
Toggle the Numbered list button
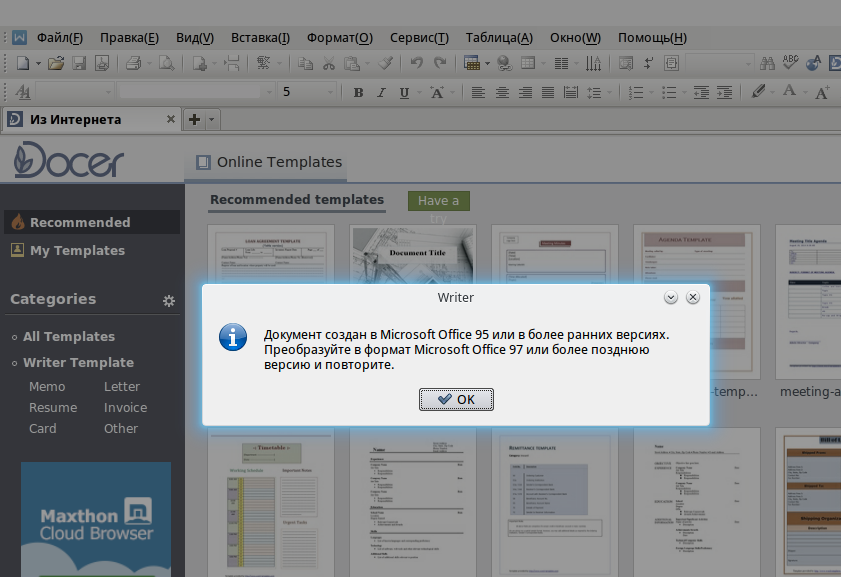(x=636, y=93)
